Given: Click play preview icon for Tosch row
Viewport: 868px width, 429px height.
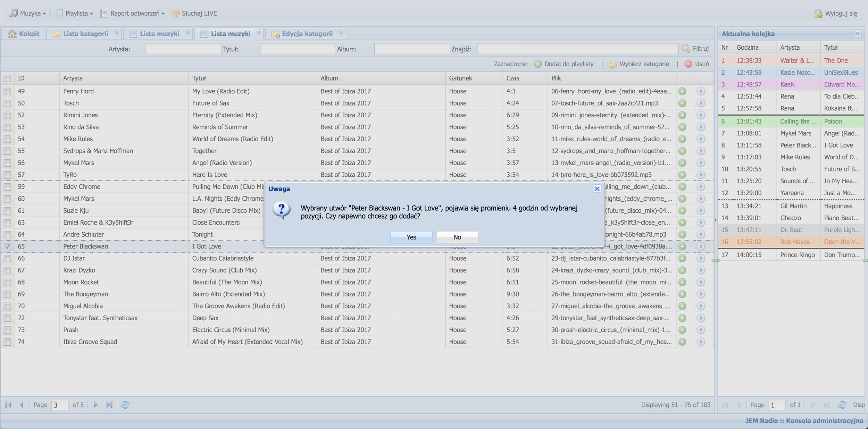Looking at the screenshot, I should click(x=701, y=103).
